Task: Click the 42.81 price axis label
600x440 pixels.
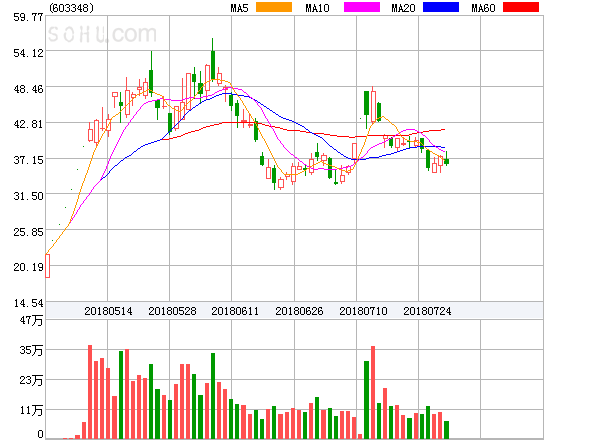Action: coord(28,124)
